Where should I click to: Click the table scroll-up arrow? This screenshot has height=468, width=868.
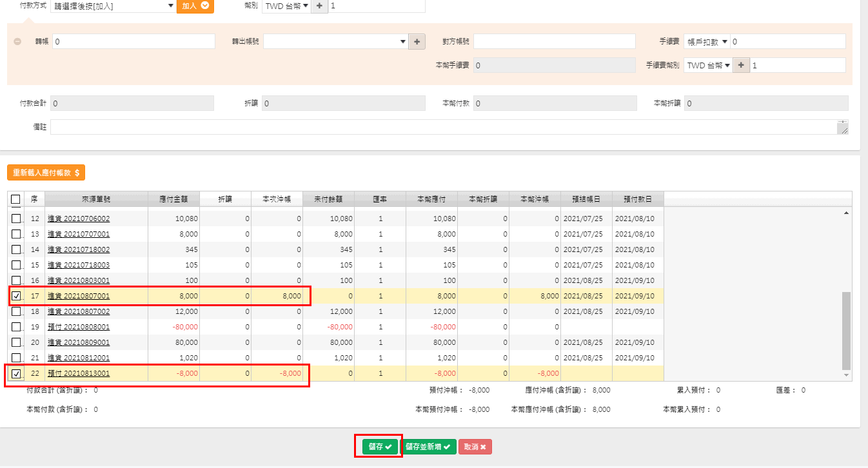pos(846,213)
